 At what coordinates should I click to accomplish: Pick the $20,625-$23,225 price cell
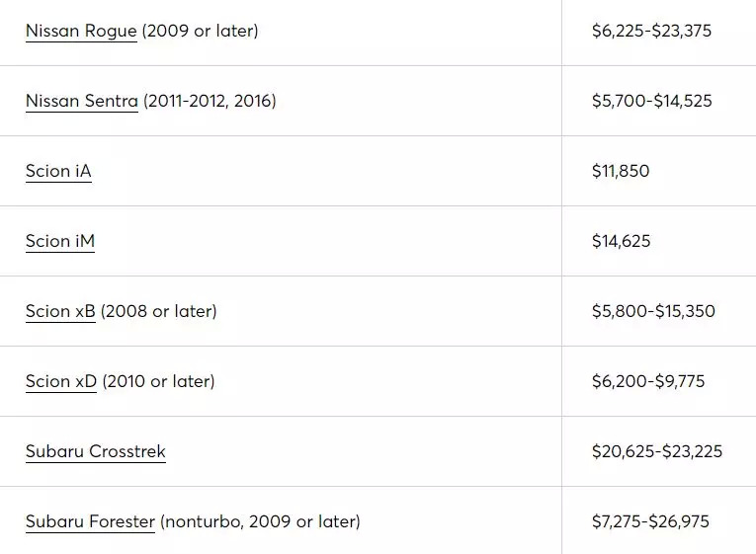point(657,451)
